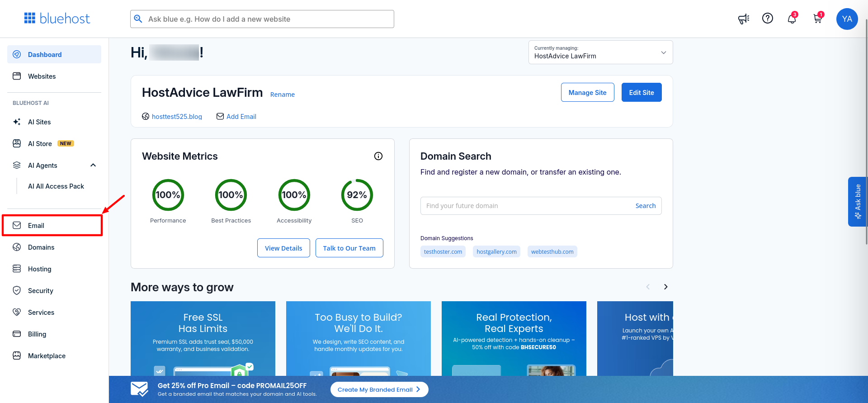Click the AI Store icon
This screenshot has width=868, height=403.
(17, 143)
